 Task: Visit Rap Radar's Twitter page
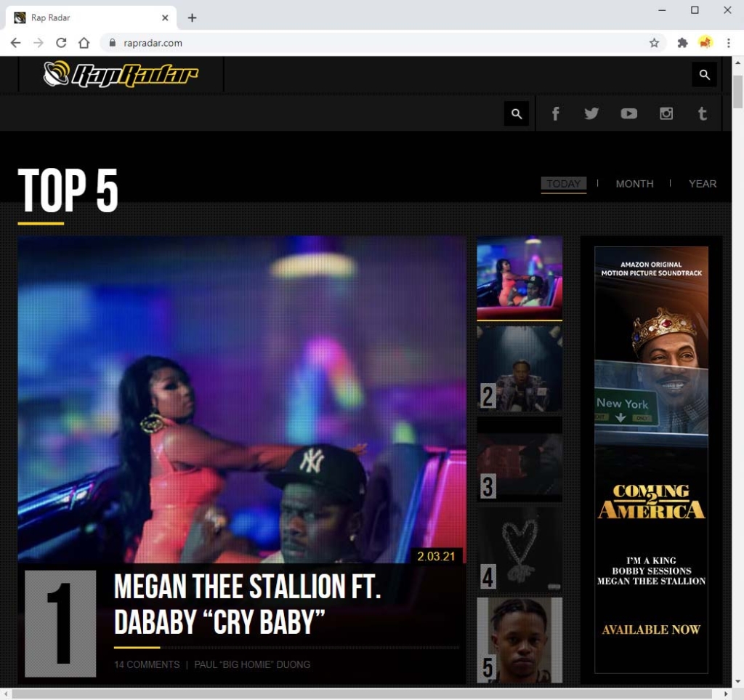(x=591, y=113)
